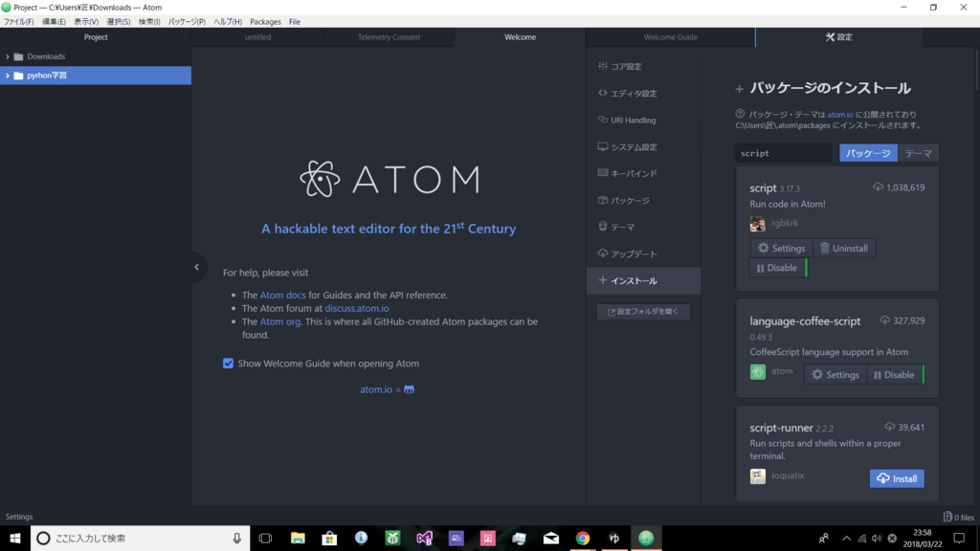This screenshot has height=551, width=980.
Task: Select the テーマ themes filter button
Action: [918, 153]
